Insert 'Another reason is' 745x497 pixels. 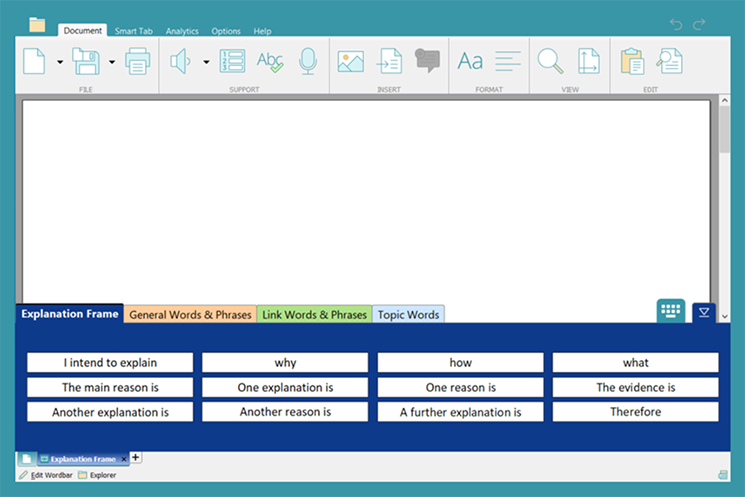coord(285,412)
